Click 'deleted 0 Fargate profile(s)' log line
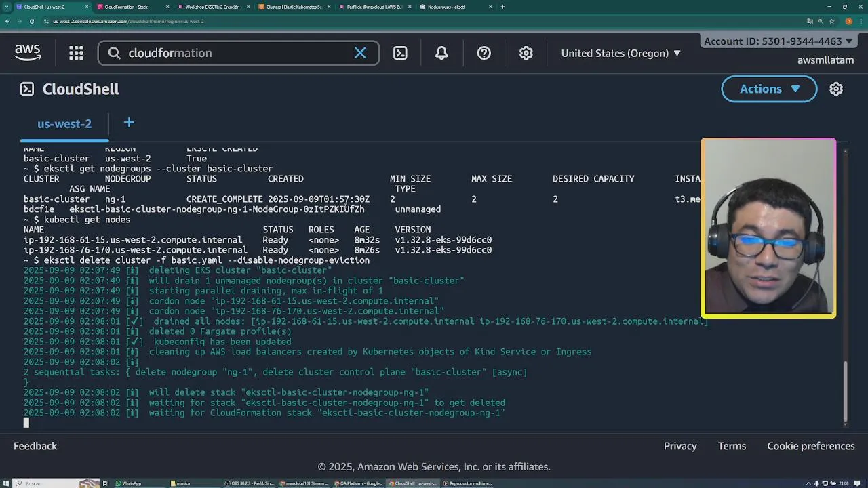Screen dimensions: 868x488 pyautogui.click(x=220, y=331)
